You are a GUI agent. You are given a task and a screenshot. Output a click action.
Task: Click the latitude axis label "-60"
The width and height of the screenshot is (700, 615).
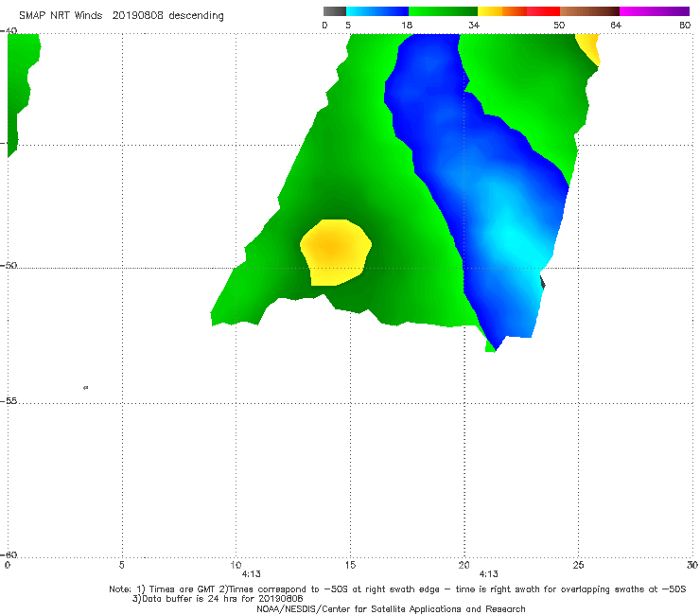pyautogui.click(x=9, y=554)
